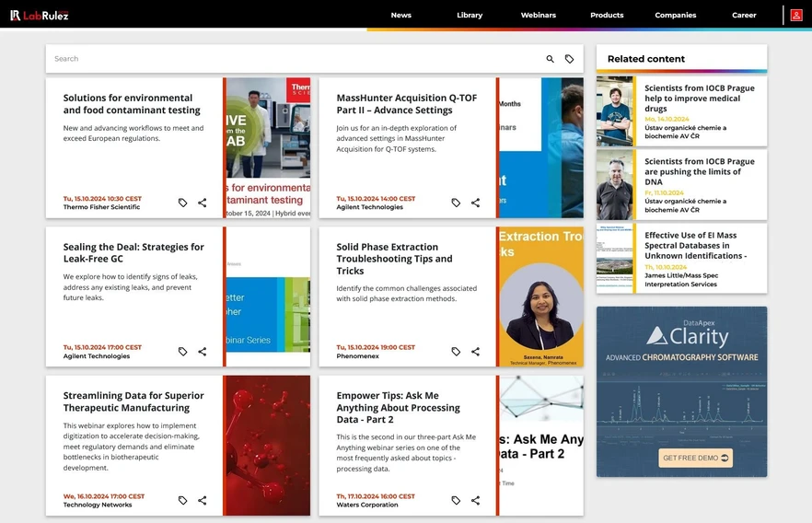Image resolution: width=812 pixels, height=523 pixels.
Task: Open the News menu
Action: [400, 15]
